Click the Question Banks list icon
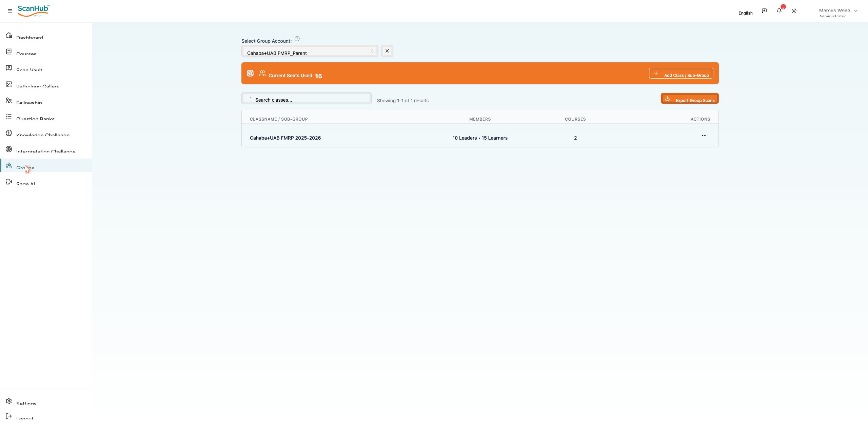Screen dimensions: 868x431 pos(9,117)
